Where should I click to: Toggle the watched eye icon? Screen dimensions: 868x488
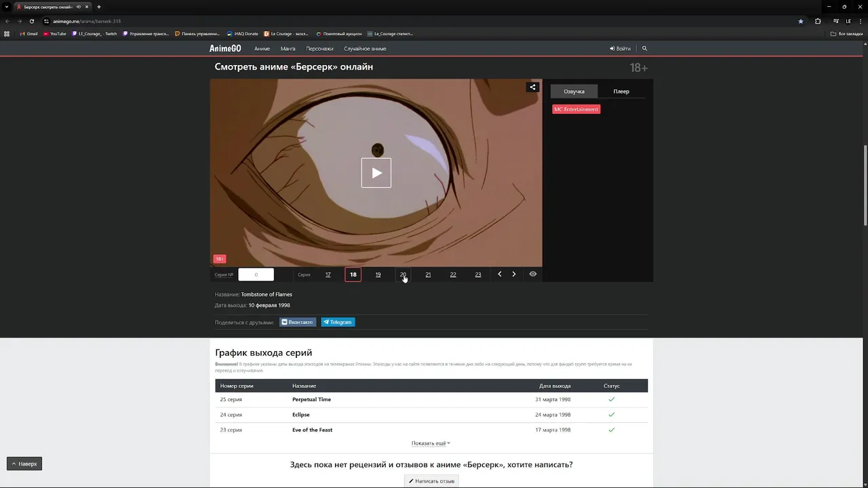[533, 274]
